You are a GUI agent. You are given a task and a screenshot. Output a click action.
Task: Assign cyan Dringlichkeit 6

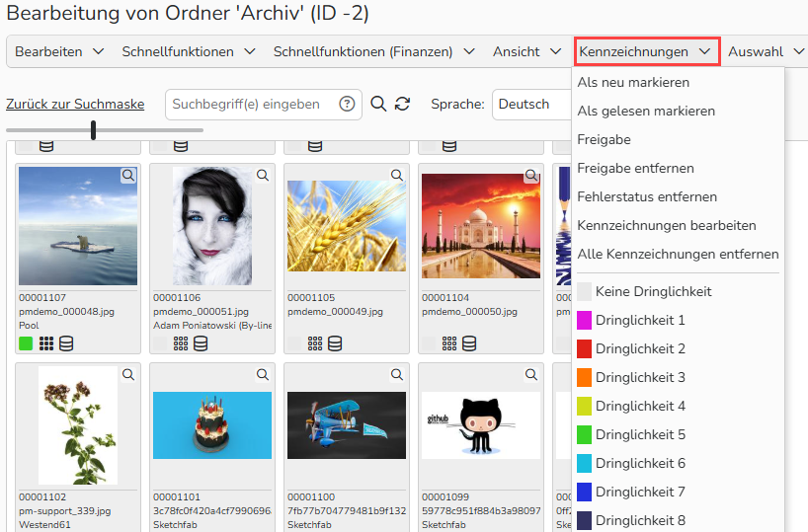679,463
